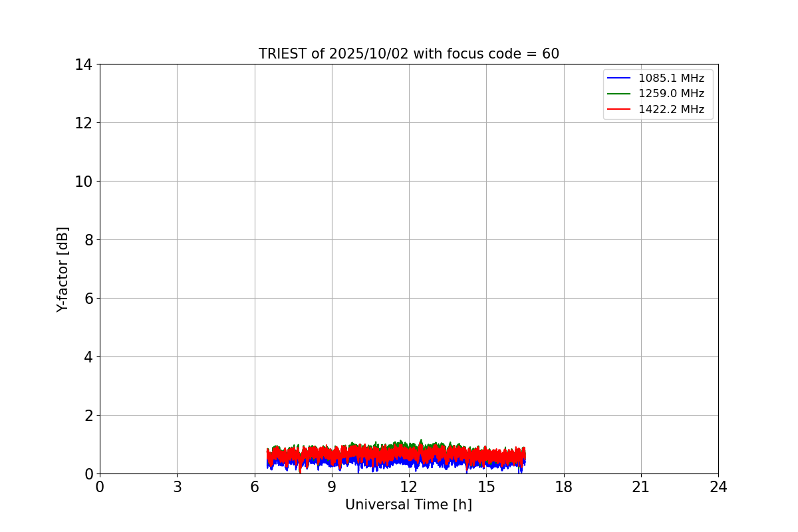
Task: Click the x-axis tick label 15
Action: coord(486,487)
